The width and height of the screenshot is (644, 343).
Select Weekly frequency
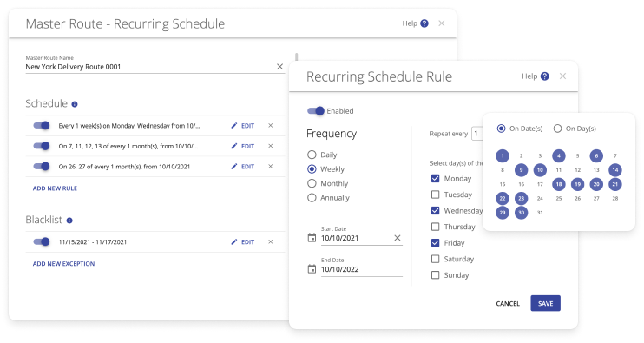[312, 169]
